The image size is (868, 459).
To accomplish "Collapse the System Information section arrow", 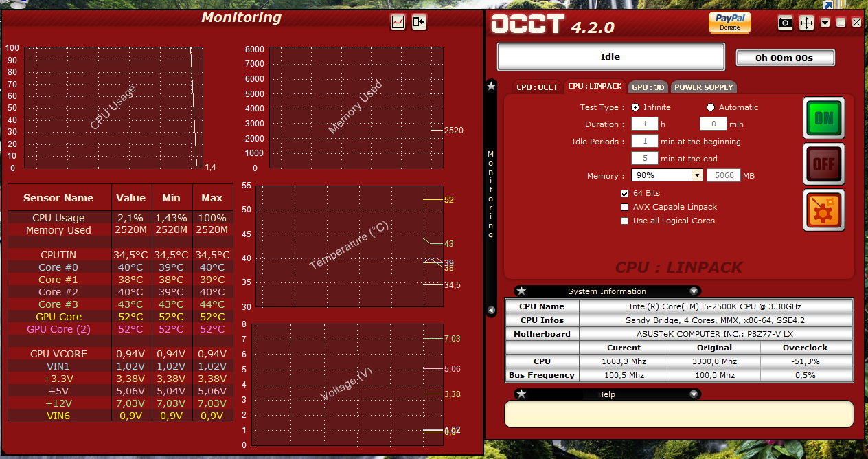I will [694, 291].
